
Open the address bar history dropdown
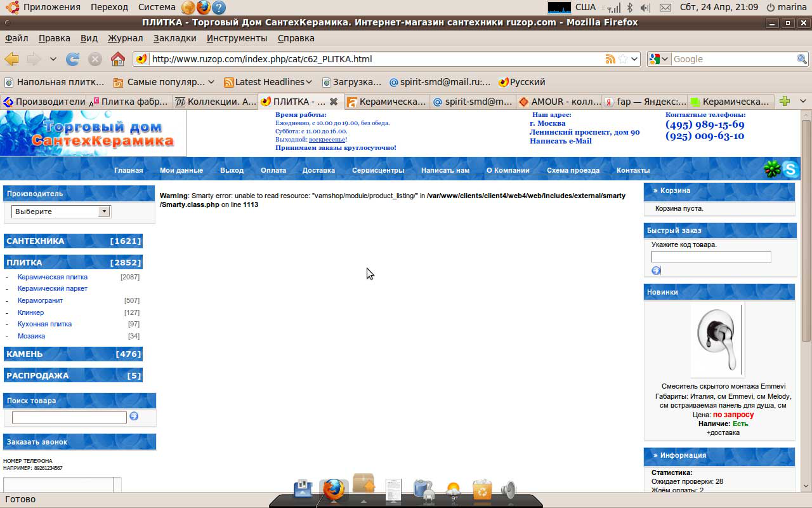point(634,59)
